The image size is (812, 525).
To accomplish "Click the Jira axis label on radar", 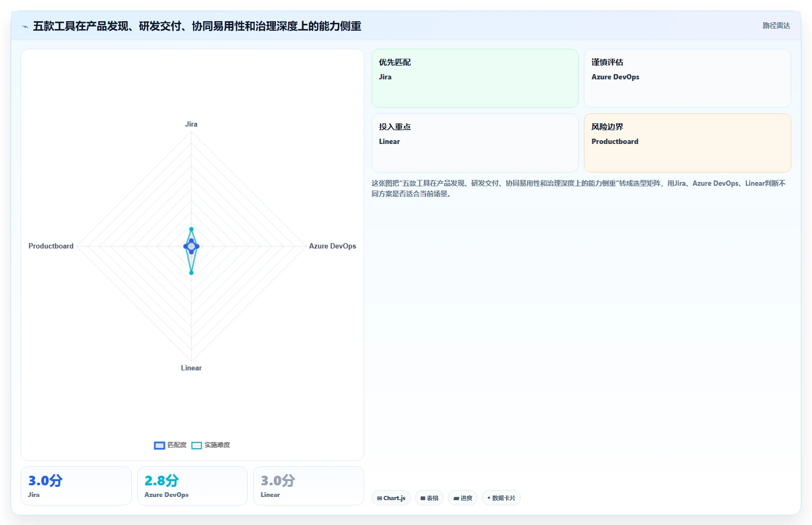I will [x=191, y=124].
